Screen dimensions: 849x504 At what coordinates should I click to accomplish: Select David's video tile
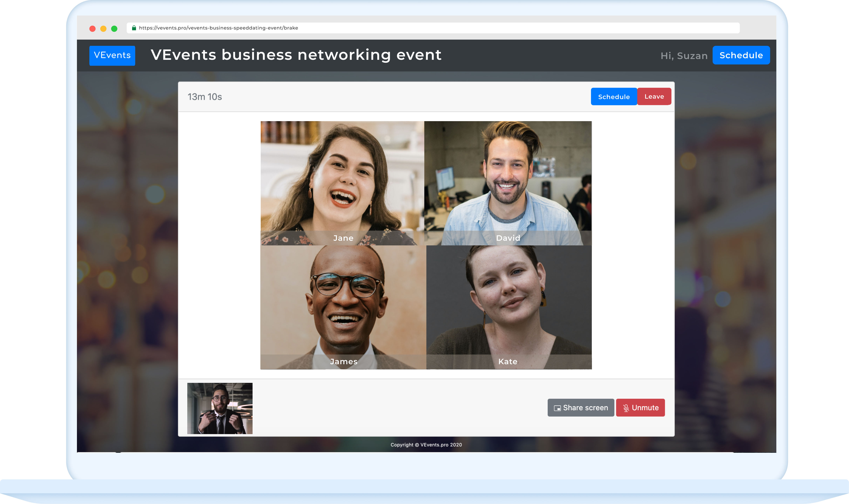pos(507,183)
